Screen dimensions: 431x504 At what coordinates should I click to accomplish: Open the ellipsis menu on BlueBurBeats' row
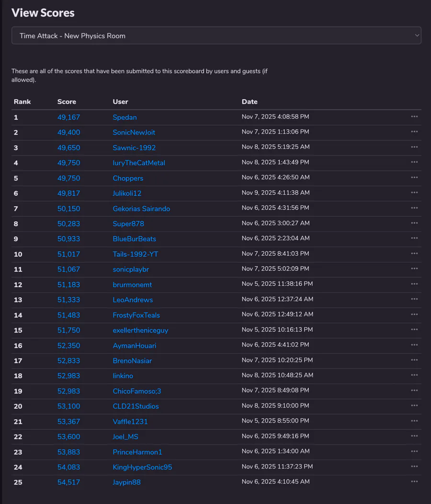(x=414, y=238)
